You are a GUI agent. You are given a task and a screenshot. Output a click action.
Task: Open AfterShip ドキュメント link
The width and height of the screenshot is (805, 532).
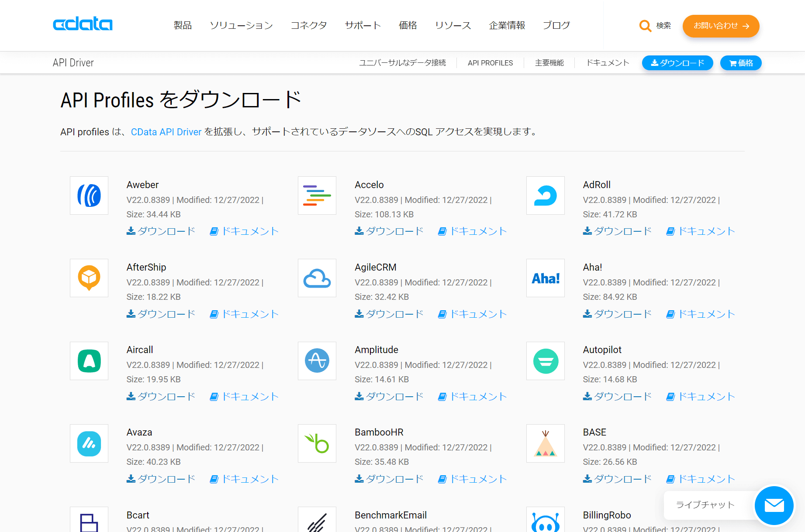[x=244, y=314]
